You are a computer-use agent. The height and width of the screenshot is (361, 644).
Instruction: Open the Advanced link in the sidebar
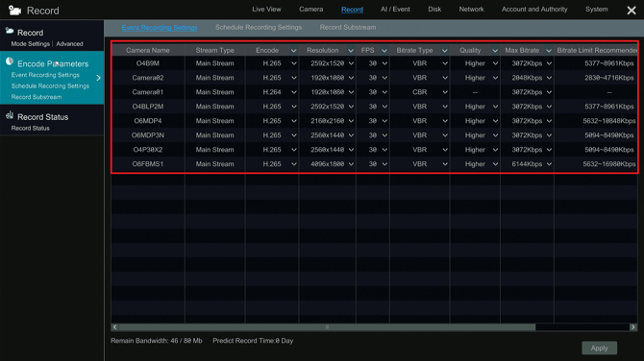[x=69, y=44]
